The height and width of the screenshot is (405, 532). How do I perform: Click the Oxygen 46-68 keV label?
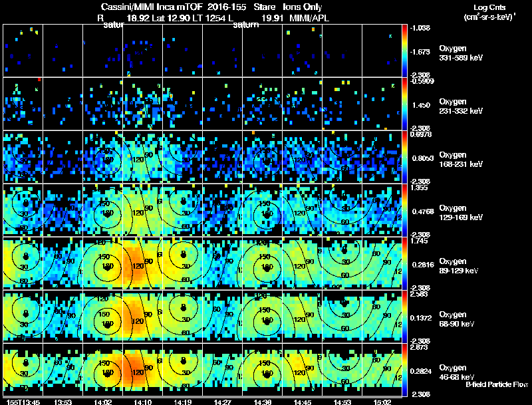[457, 372]
